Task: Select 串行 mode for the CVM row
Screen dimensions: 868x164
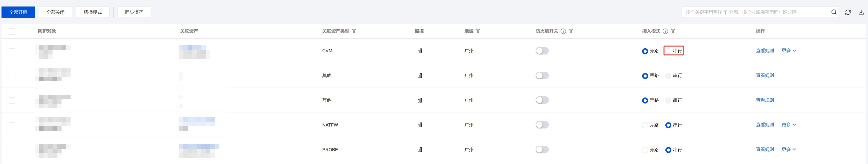Action: click(x=668, y=51)
